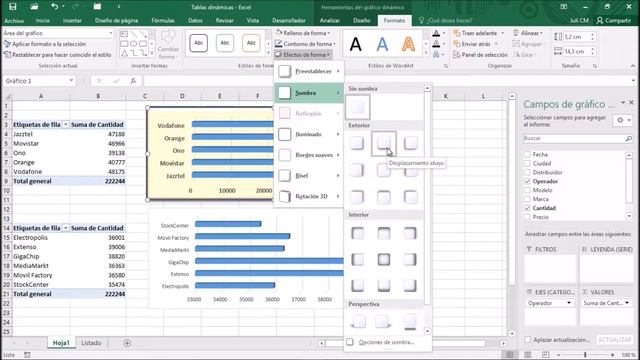The image size is (640, 360).
Task: Click the search magnifier in Buscar box
Action: [x=629, y=139]
